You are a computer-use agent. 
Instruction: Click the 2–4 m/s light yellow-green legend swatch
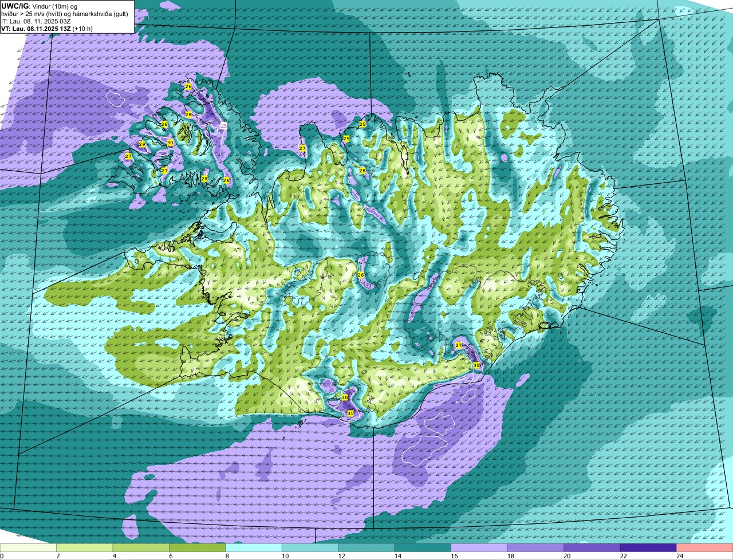tap(85, 548)
